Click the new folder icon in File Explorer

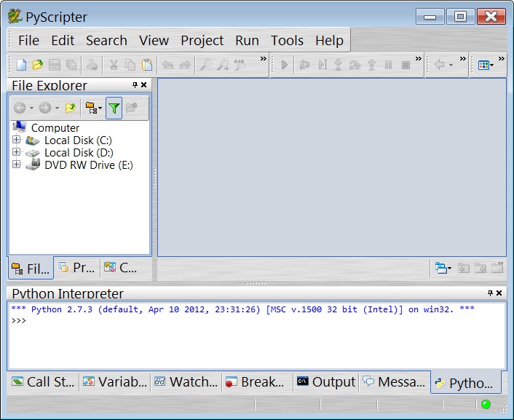132,108
